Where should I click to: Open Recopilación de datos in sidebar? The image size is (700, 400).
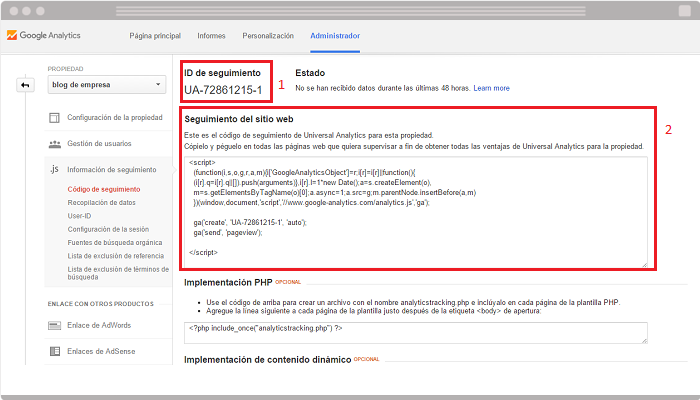coord(101,202)
